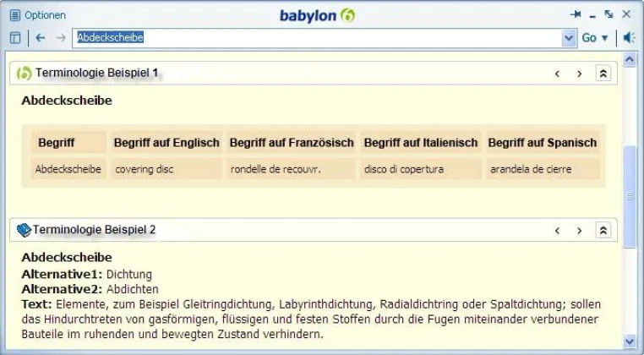Minimize the Babylon window

point(592,17)
